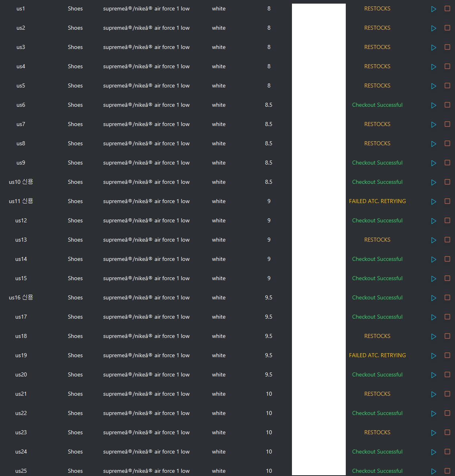
Task: Start the us19 retrying task
Action: [x=434, y=356]
